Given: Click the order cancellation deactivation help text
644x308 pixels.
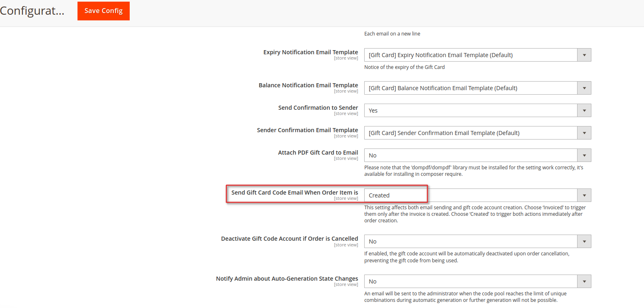Looking at the screenshot, I should (467, 257).
